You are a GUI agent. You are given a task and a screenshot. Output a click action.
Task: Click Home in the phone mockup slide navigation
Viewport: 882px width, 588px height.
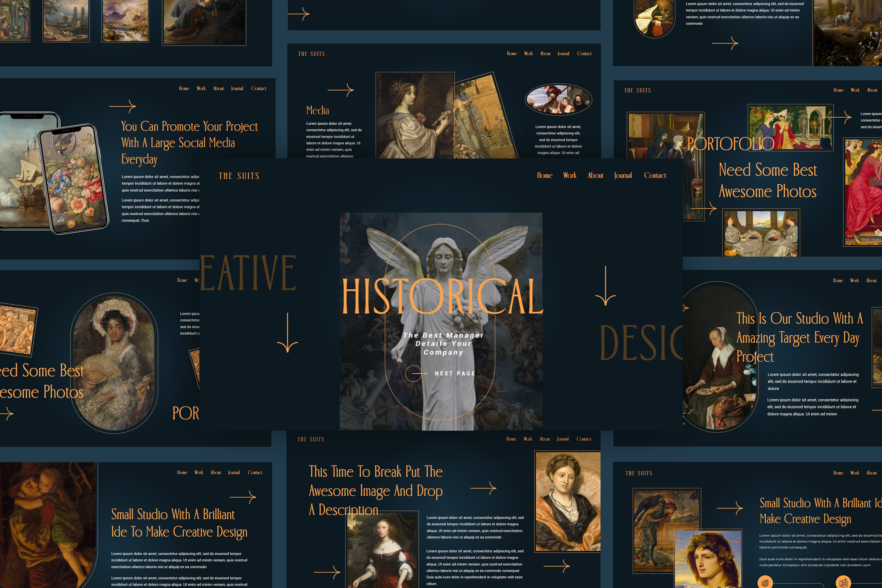coord(184,88)
